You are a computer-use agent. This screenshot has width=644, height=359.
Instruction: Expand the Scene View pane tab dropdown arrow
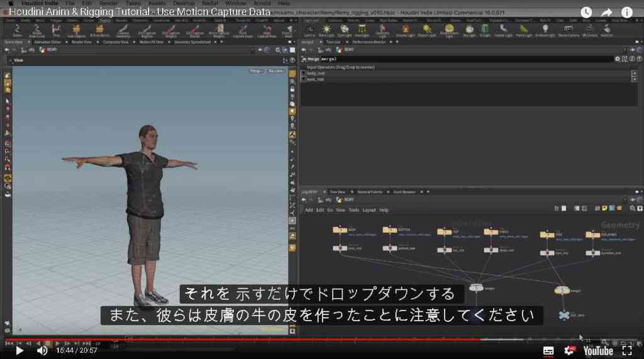tap(29, 42)
